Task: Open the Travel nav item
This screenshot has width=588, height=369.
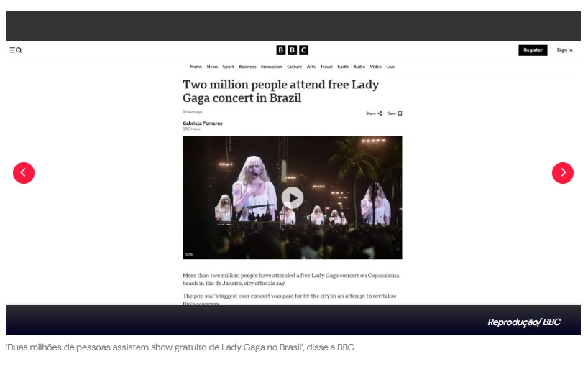Action: click(x=326, y=67)
